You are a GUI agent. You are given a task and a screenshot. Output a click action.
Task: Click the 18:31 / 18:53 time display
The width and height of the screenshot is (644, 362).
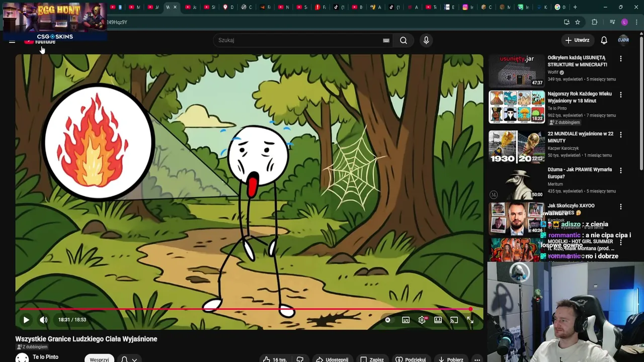pyautogui.click(x=72, y=320)
